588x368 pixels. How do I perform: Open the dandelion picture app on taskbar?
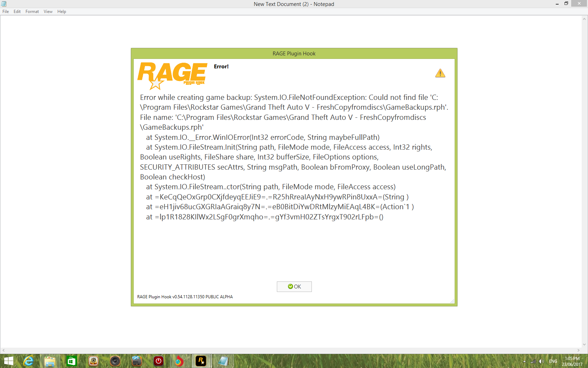coord(93,361)
